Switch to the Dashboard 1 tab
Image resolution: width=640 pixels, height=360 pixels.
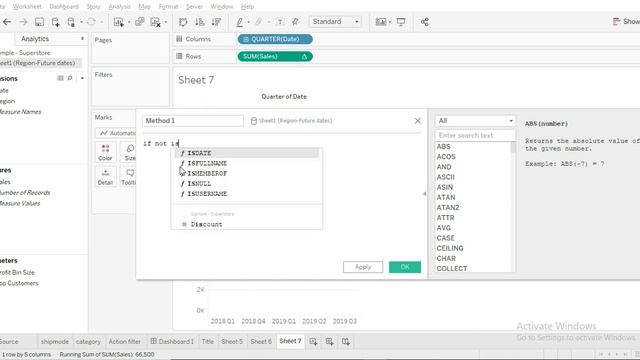tap(172, 342)
